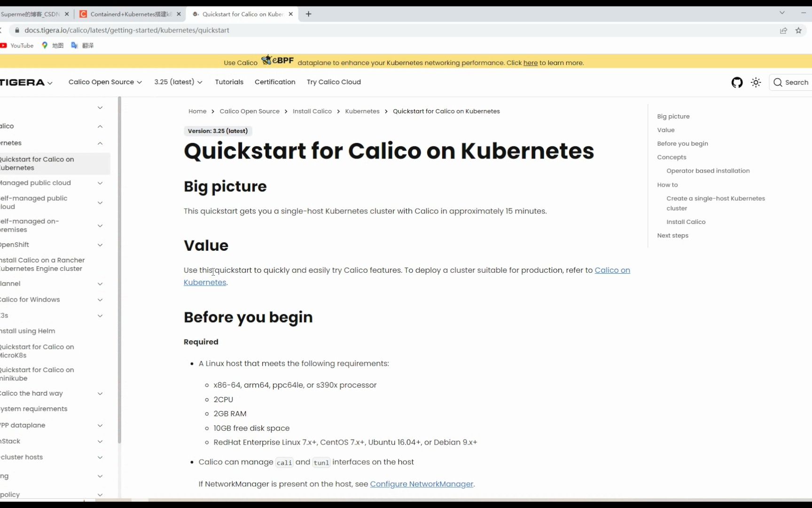
Task: Open a new browser tab with plus icon
Action: [x=308, y=14]
